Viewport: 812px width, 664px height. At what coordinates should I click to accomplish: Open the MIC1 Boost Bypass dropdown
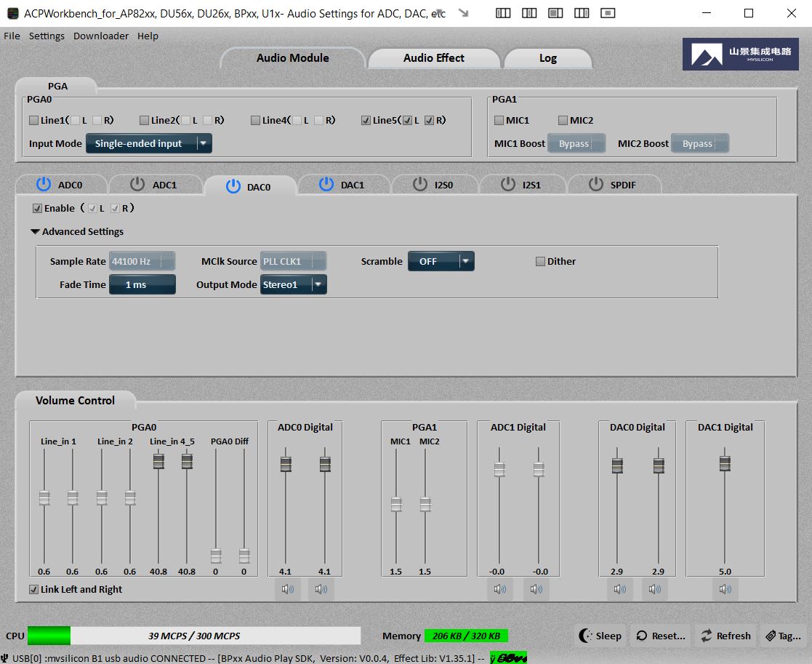tap(576, 143)
